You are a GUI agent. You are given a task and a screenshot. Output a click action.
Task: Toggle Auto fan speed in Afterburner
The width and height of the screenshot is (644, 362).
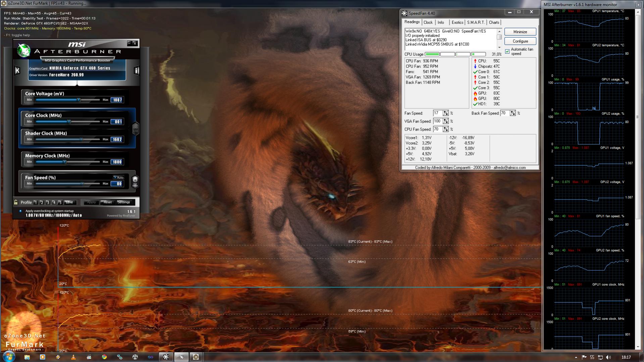118,177
